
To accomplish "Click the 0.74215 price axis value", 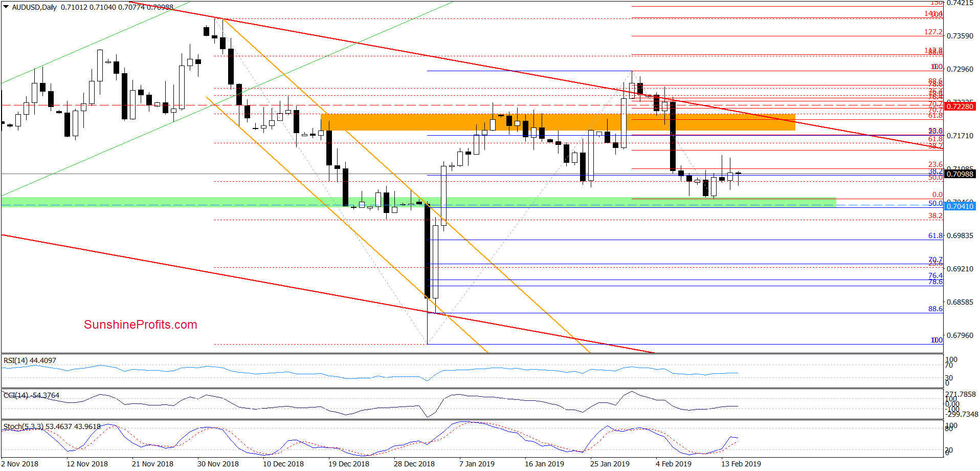I will point(960,3).
